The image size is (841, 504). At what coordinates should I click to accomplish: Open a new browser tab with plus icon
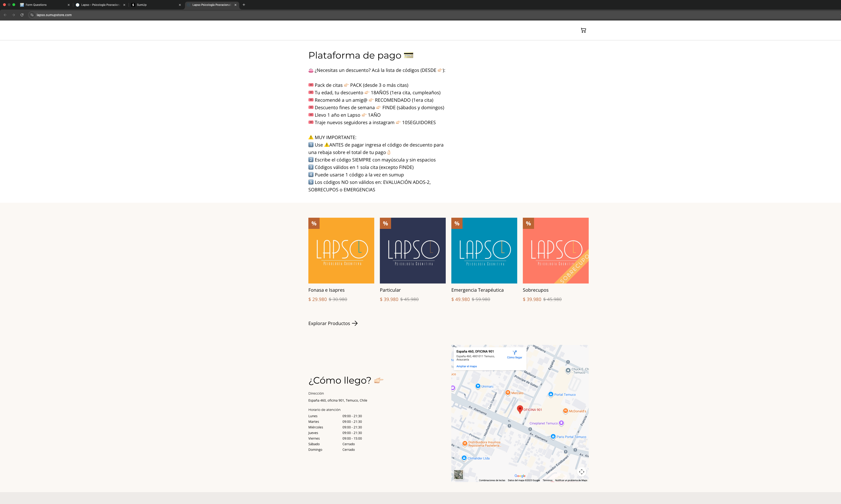click(x=244, y=5)
